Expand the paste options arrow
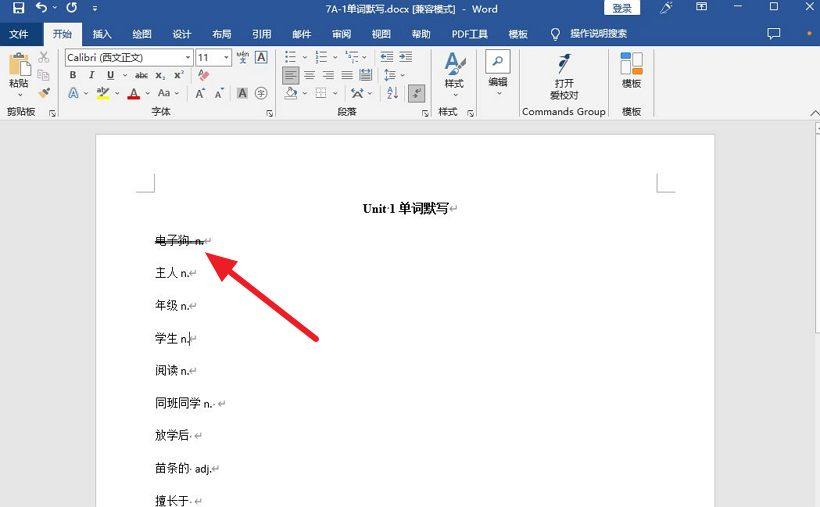Screen dimensions: 820x507 [x=19, y=95]
